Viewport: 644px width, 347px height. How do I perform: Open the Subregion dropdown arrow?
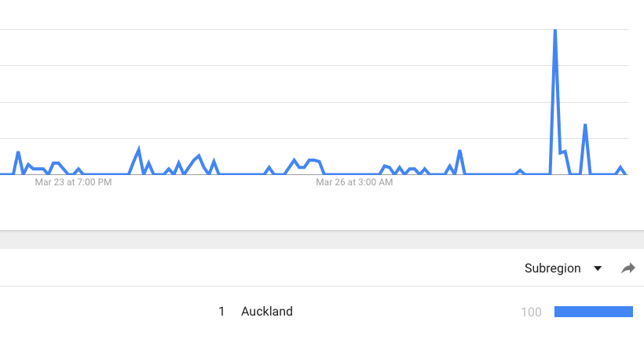pyautogui.click(x=598, y=268)
